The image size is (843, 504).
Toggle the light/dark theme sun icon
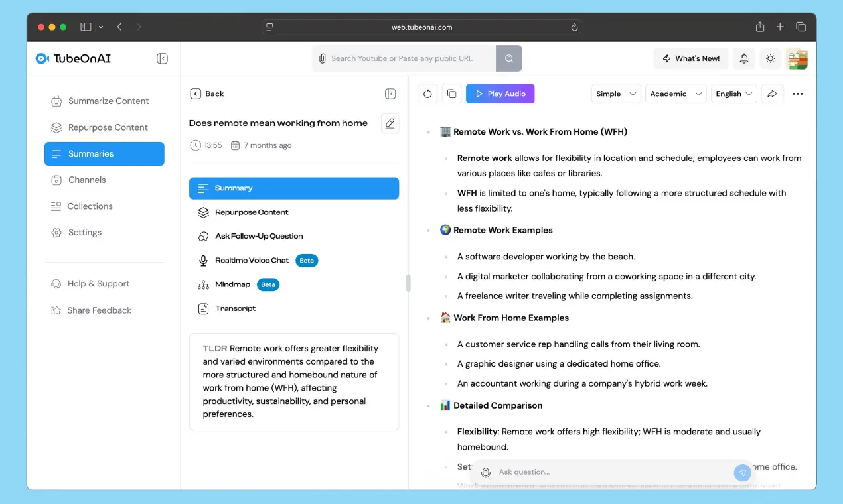pos(770,58)
